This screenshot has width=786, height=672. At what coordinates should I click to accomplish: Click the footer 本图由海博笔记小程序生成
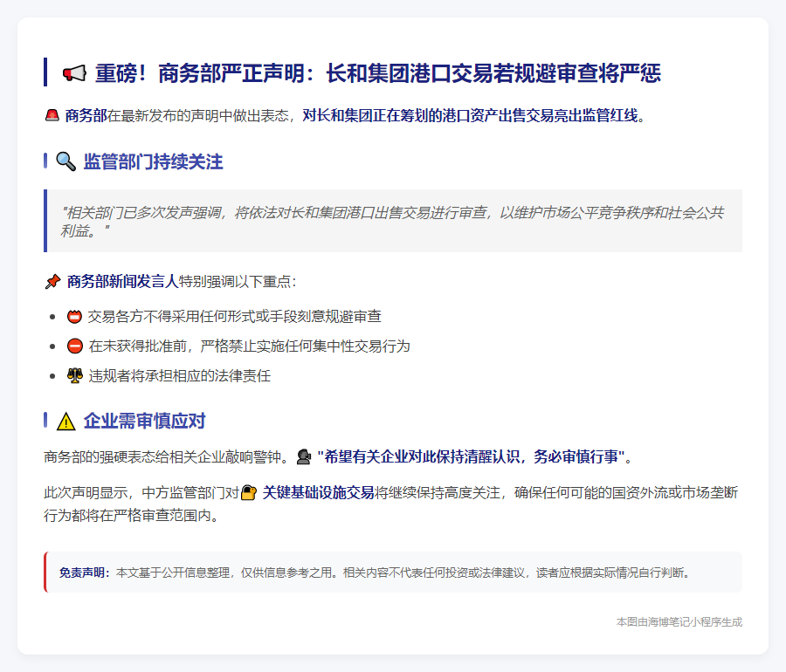(679, 622)
